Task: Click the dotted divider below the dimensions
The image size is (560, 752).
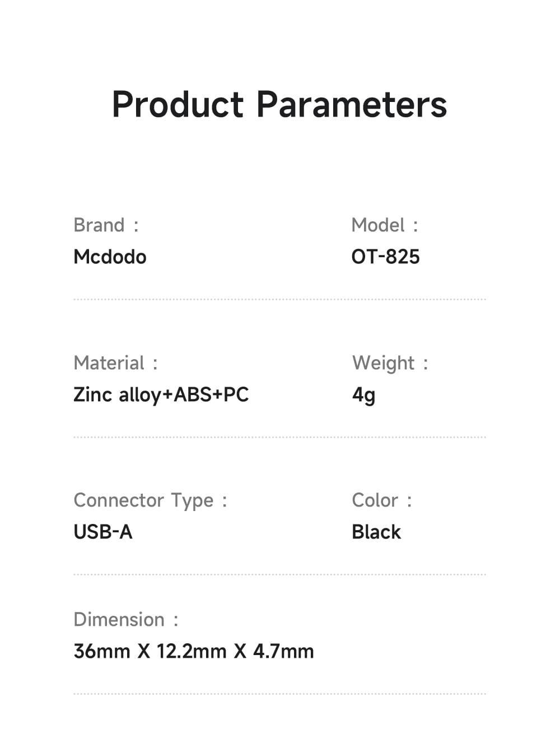Action: point(279,694)
